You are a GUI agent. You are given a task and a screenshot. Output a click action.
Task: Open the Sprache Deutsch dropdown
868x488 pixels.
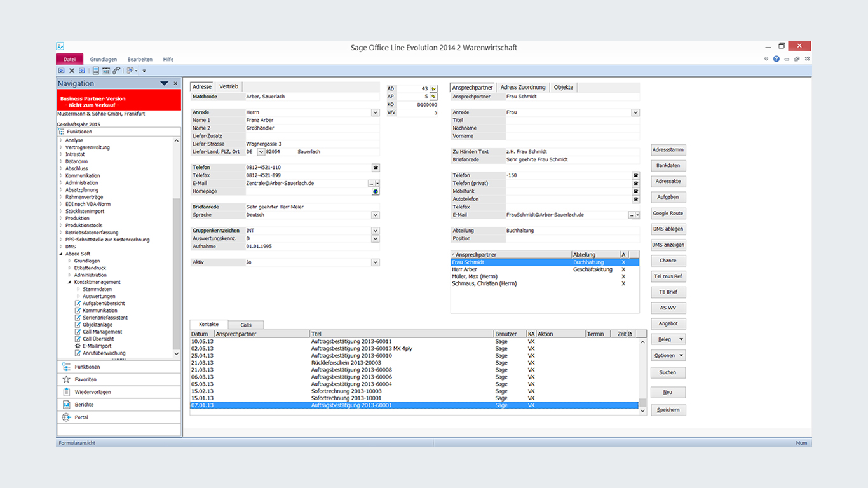(x=376, y=215)
